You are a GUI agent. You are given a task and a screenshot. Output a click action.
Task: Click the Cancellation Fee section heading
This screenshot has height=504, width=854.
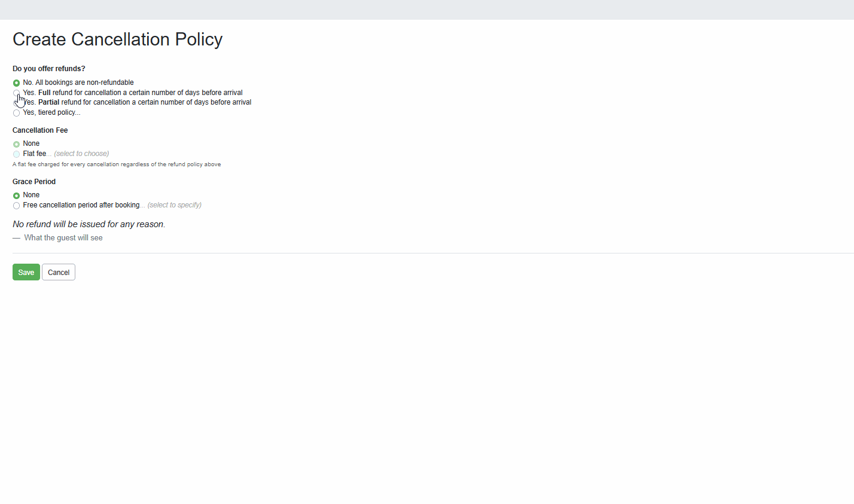pyautogui.click(x=40, y=130)
